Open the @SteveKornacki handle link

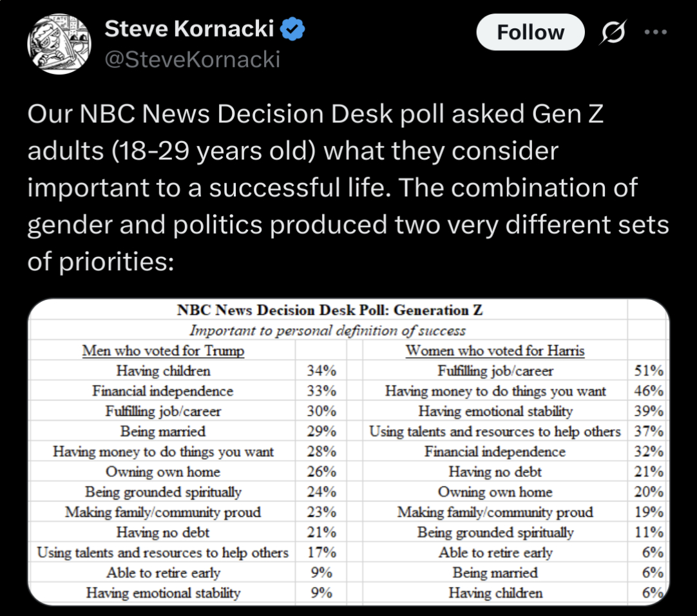pyautogui.click(x=192, y=59)
